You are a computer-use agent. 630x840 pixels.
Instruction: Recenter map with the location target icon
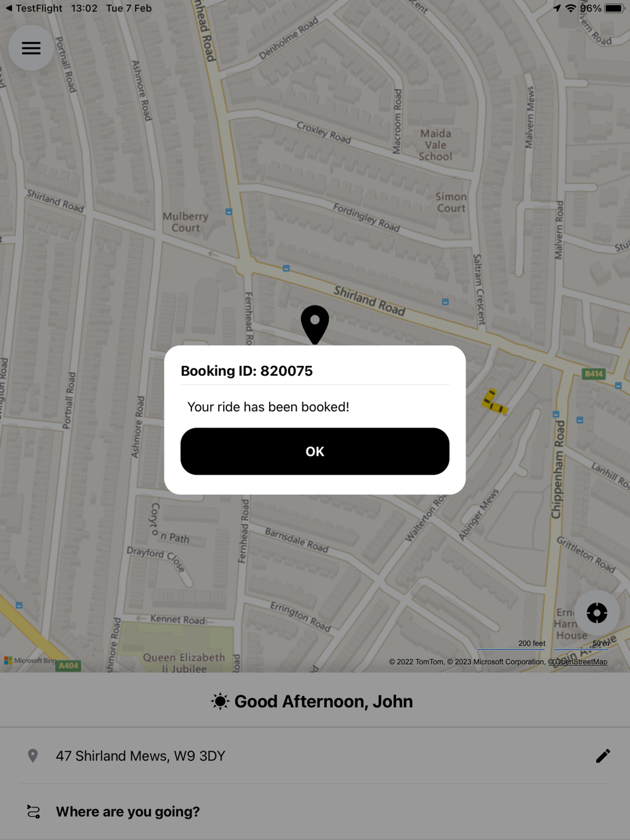click(597, 613)
